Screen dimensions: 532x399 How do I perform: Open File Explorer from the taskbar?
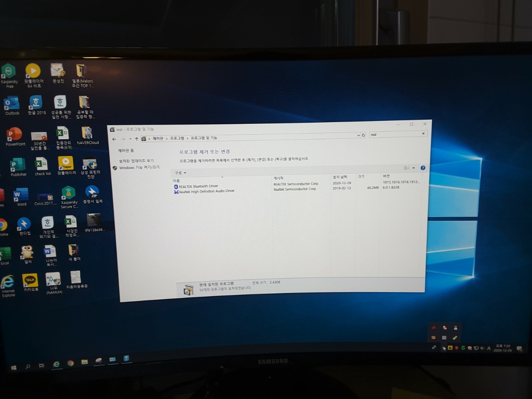click(84, 362)
